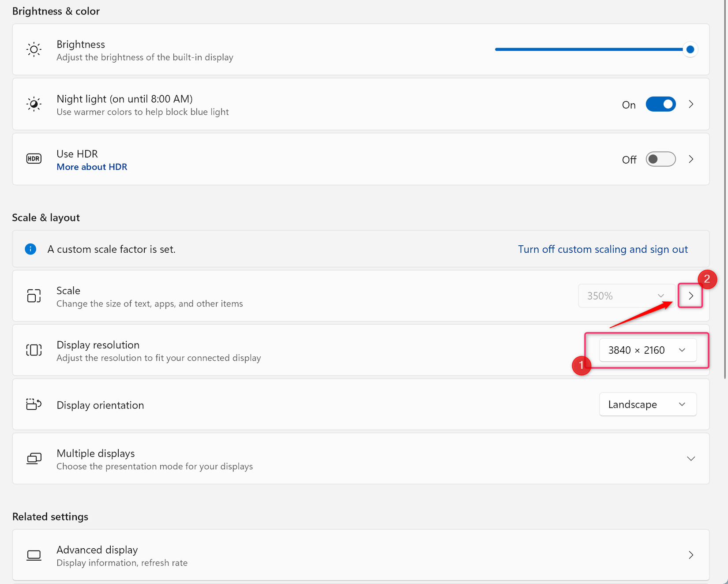This screenshot has height=584, width=728.
Task: Open the Scale percentage dropdown
Action: click(627, 296)
